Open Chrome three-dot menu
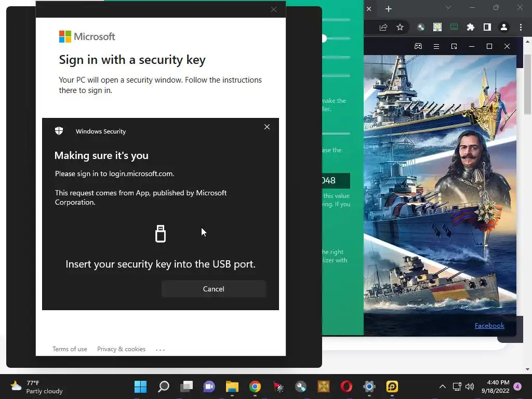This screenshot has height=399, width=532. (x=521, y=28)
